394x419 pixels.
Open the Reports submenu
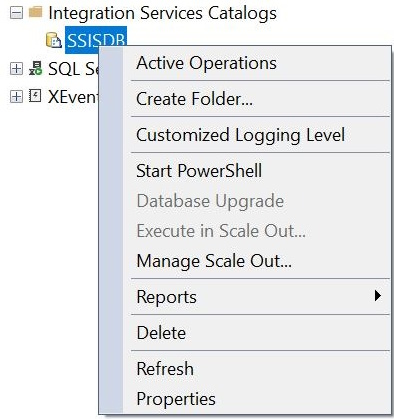click(256, 297)
